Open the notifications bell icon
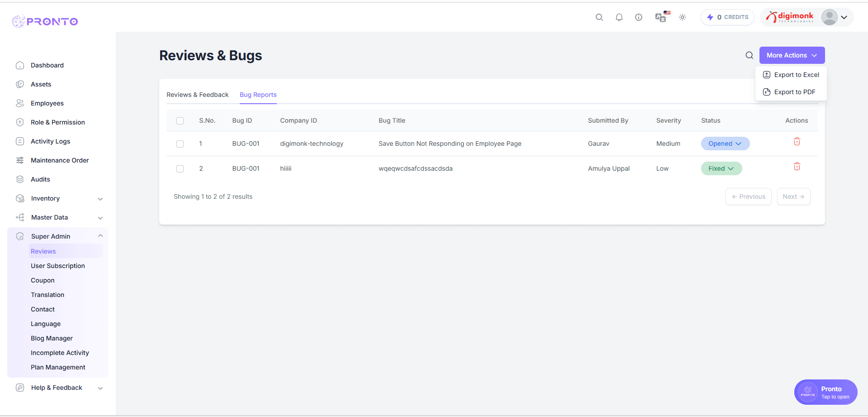Image resolution: width=868 pixels, height=417 pixels. 619,17
